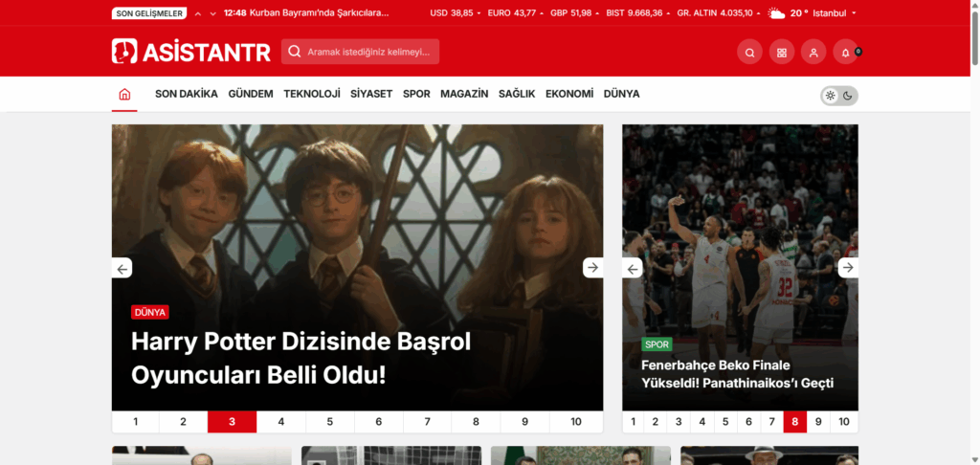Click the right arrow on Fenerbahçe slider
Screen dimensions: 980x465
848,268
